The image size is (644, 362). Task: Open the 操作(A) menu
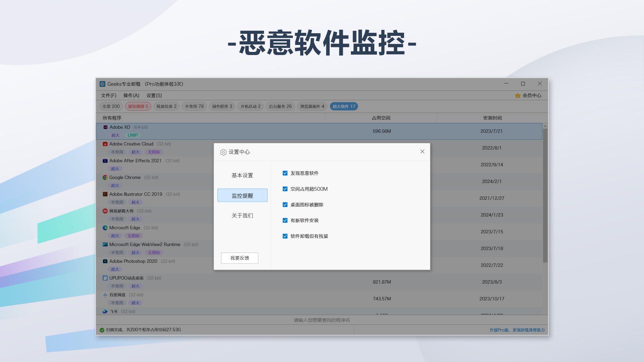coord(130,96)
